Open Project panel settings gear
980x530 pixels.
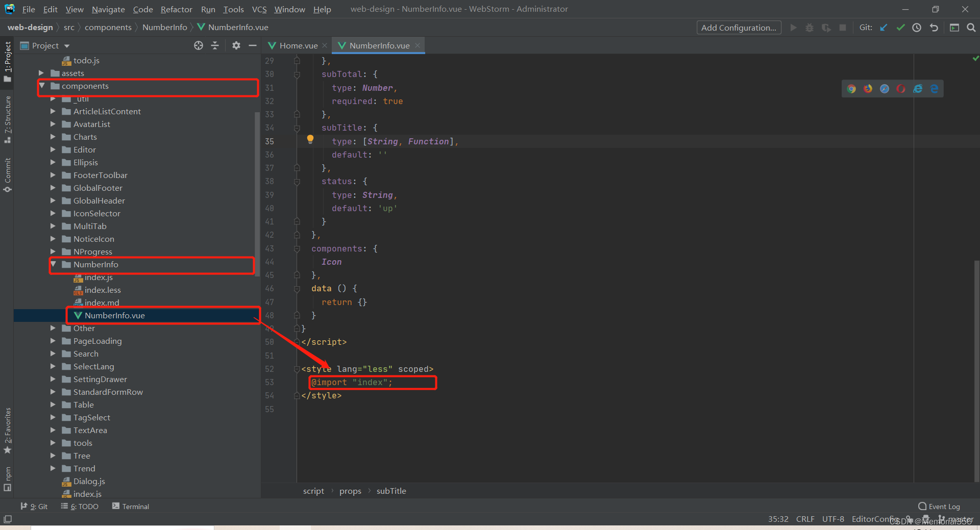pos(236,45)
